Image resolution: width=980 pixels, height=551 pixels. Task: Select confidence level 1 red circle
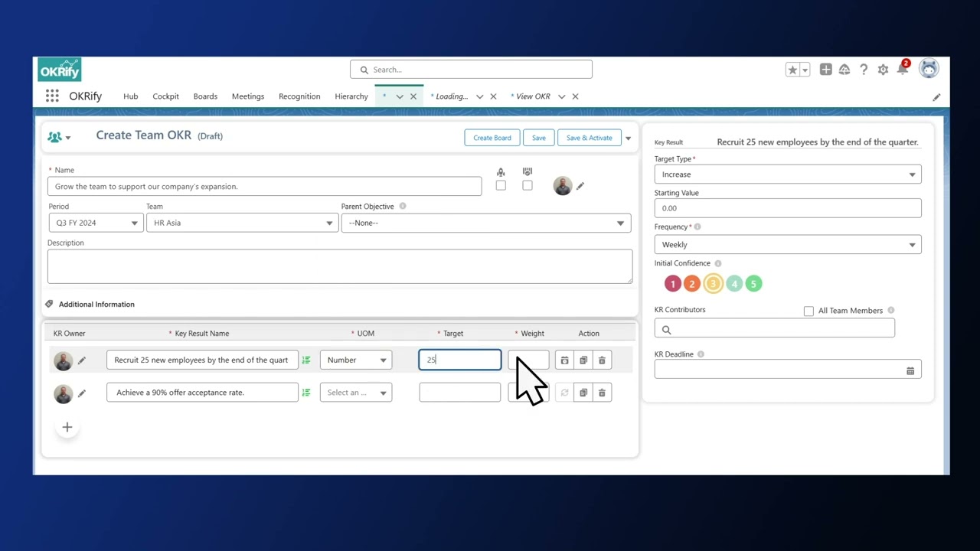coord(673,284)
